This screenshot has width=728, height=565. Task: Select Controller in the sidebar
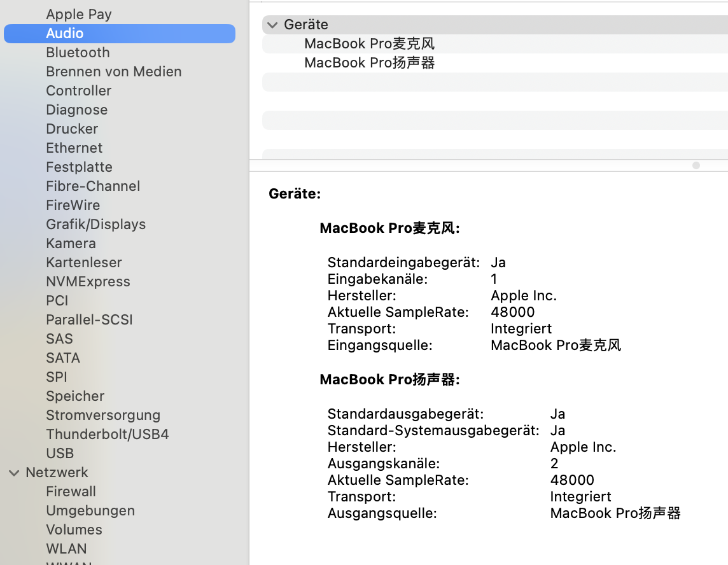(x=79, y=90)
